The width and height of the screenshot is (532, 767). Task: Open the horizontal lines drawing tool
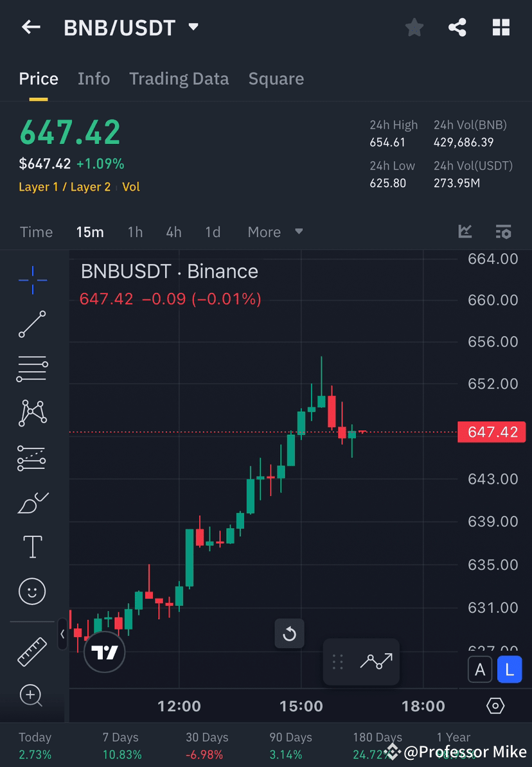32,369
